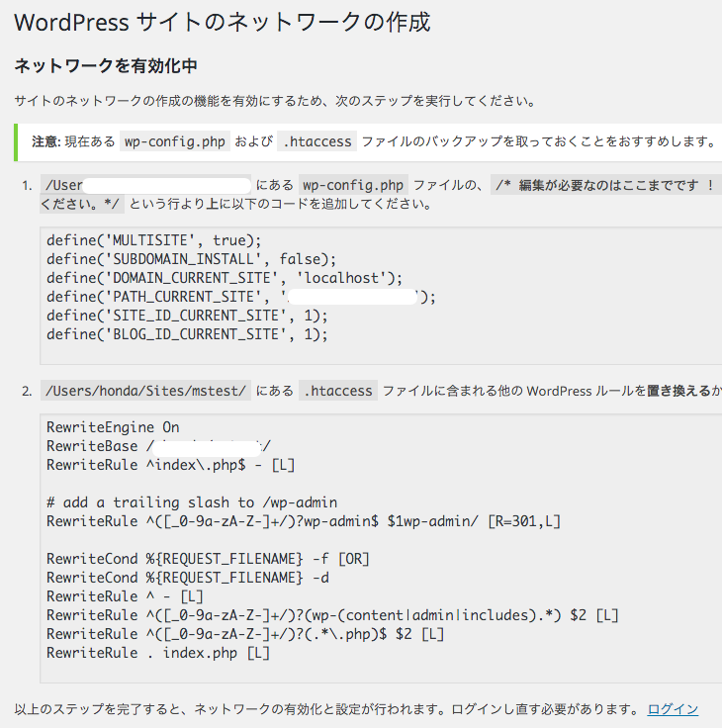Click the WordPress サイトのネットワークの作成 title
The height and width of the screenshot is (728, 722).
point(223,23)
